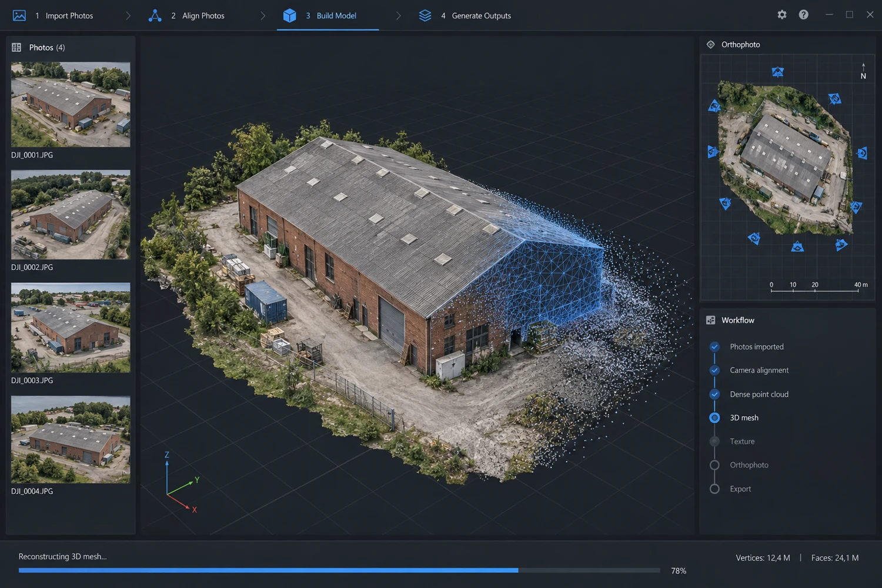Screen dimensions: 882x588
Task: Select the Build Model tab label
Action: pos(336,16)
